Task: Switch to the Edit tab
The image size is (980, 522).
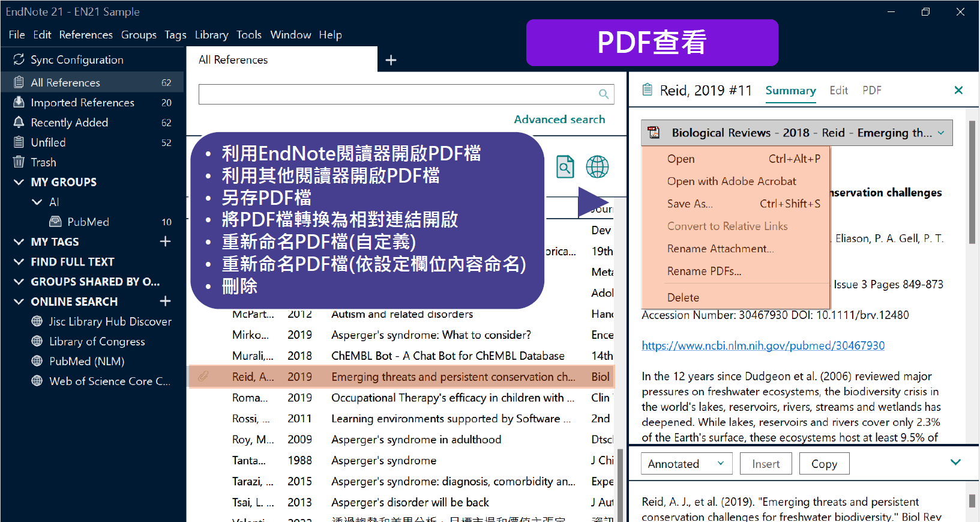Action: tap(838, 90)
